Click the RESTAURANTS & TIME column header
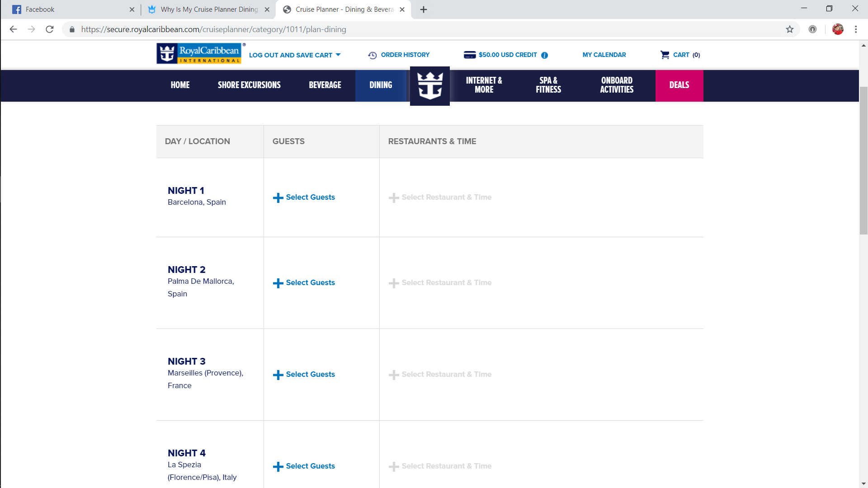Viewport: 868px width, 488px height. (x=432, y=141)
